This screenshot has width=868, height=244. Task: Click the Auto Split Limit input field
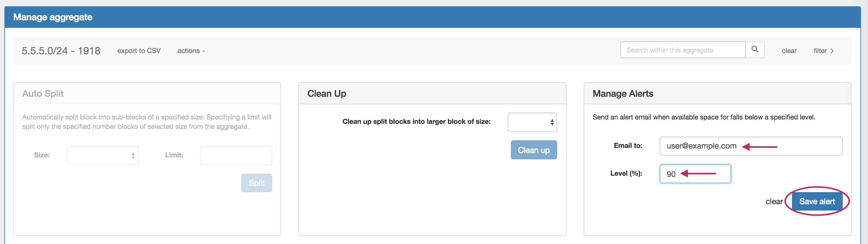(236, 156)
